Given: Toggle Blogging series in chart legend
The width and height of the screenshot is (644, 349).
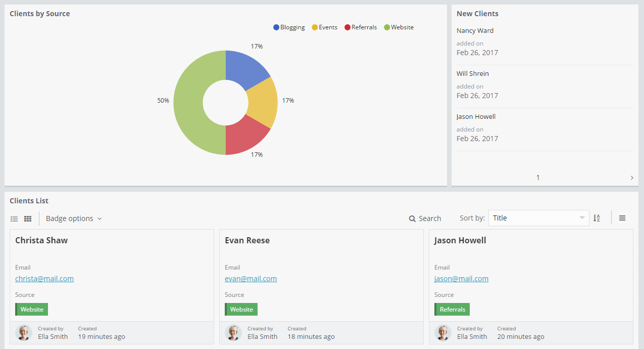Looking at the screenshot, I should 289,27.
